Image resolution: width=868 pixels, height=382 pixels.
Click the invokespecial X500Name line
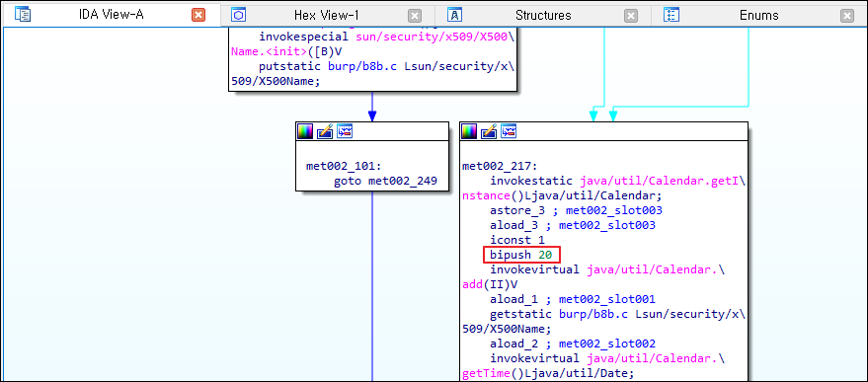click(386, 37)
